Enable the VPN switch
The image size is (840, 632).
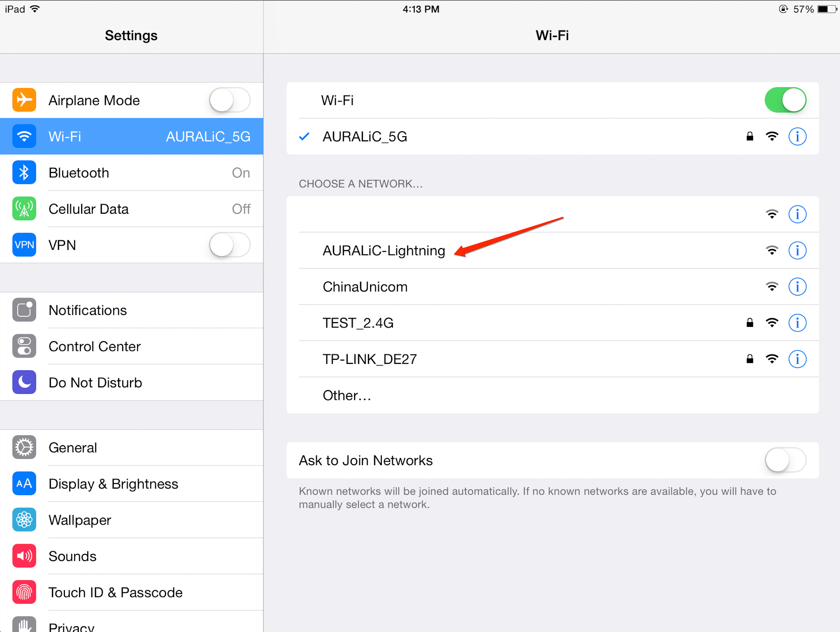[x=230, y=245]
